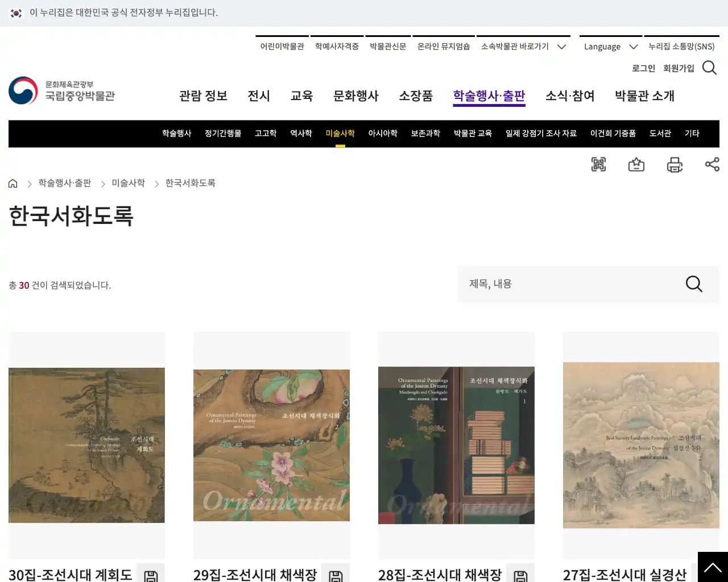Click the share icon
Screen dimensions: 728x582
pyautogui.click(x=712, y=164)
